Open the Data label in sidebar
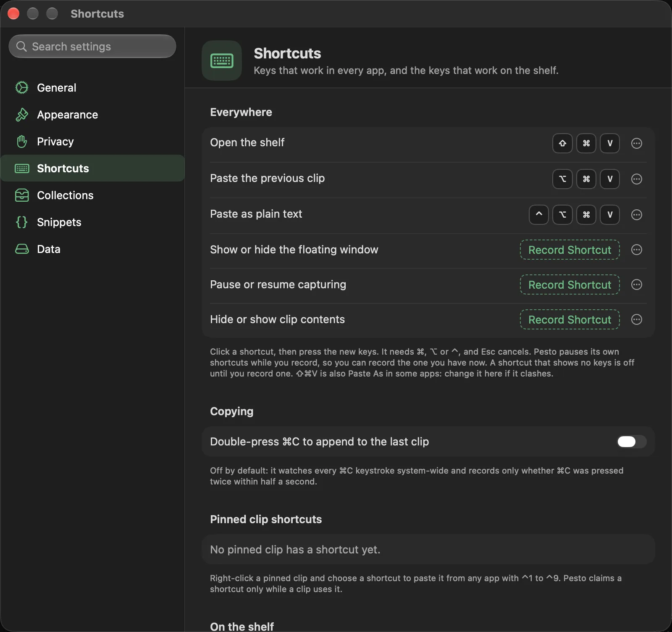The image size is (672, 632). [x=49, y=249]
